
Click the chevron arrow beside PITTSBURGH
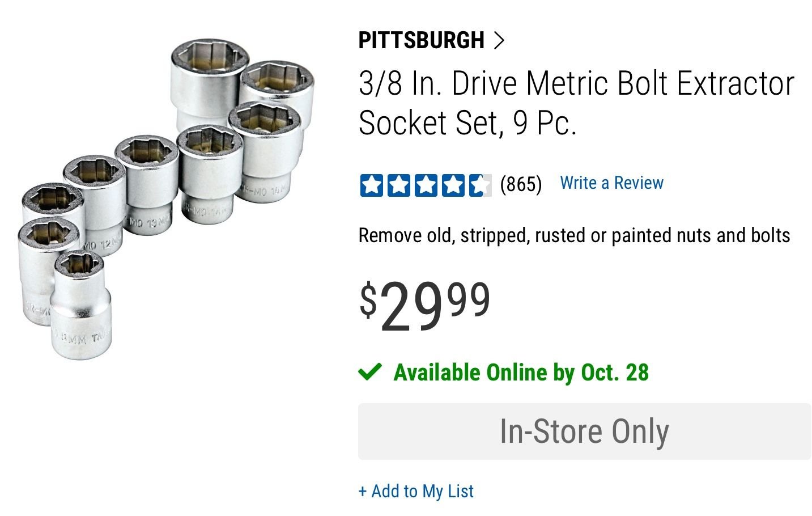pyautogui.click(x=499, y=40)
